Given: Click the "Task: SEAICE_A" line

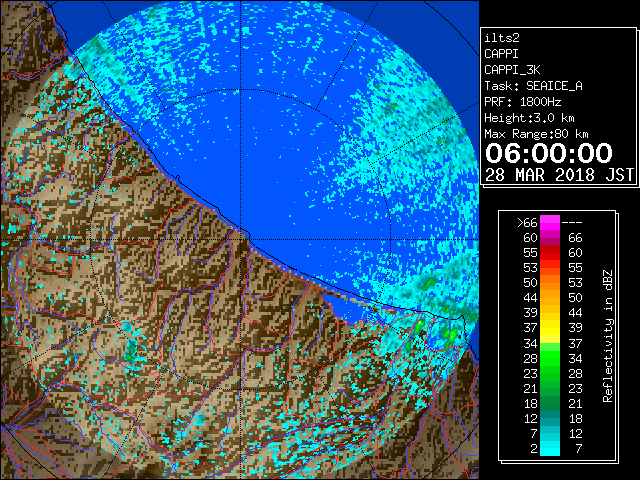Looking at the screenshot, I should pos(533,86).
